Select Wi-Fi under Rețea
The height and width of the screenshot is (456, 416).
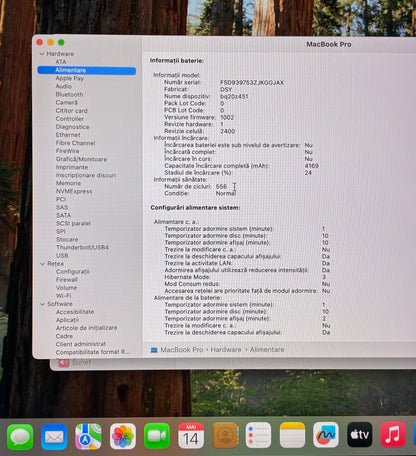tap(63, 296)
